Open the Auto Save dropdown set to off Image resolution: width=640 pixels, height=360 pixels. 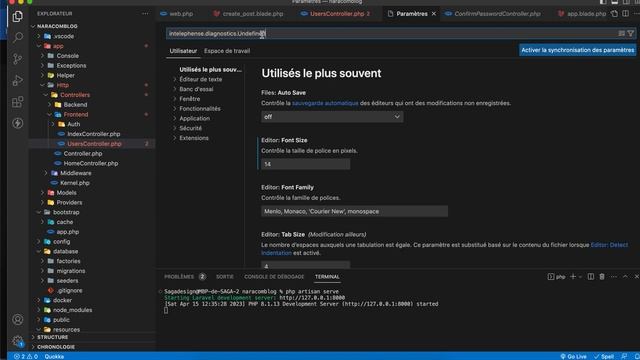[332, 117]
